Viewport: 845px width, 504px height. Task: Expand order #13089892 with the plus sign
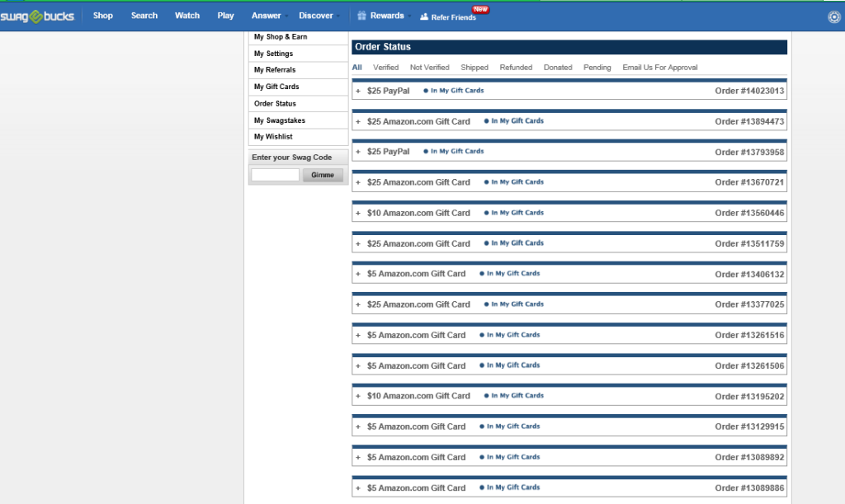coord(358,458)
